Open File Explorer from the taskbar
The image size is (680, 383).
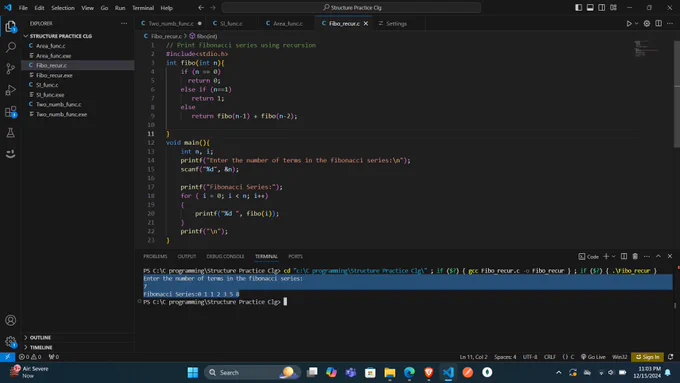point(390,373)
